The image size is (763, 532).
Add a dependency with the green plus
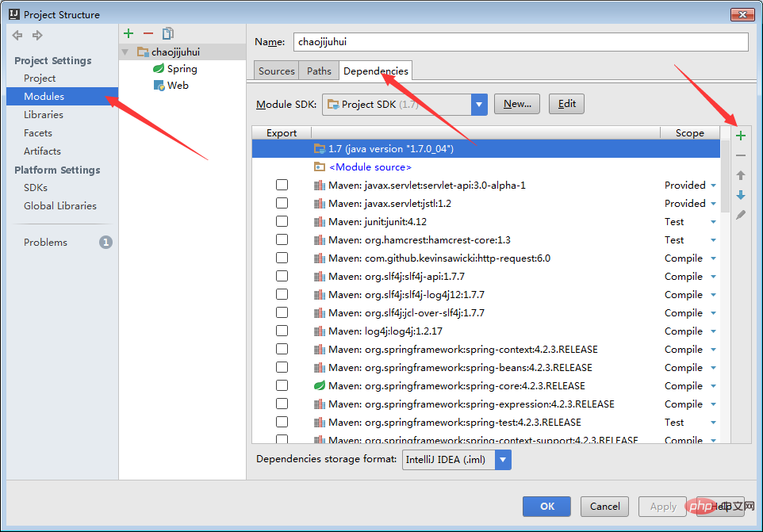741,136
